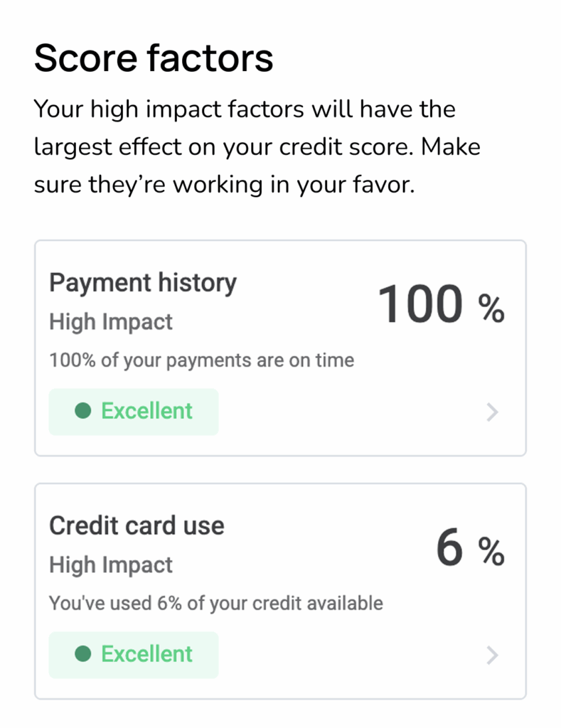This screenshot has height=728, width=561.
Task: Click green dot in Payment history badge
Action: (x=83, y=411)
